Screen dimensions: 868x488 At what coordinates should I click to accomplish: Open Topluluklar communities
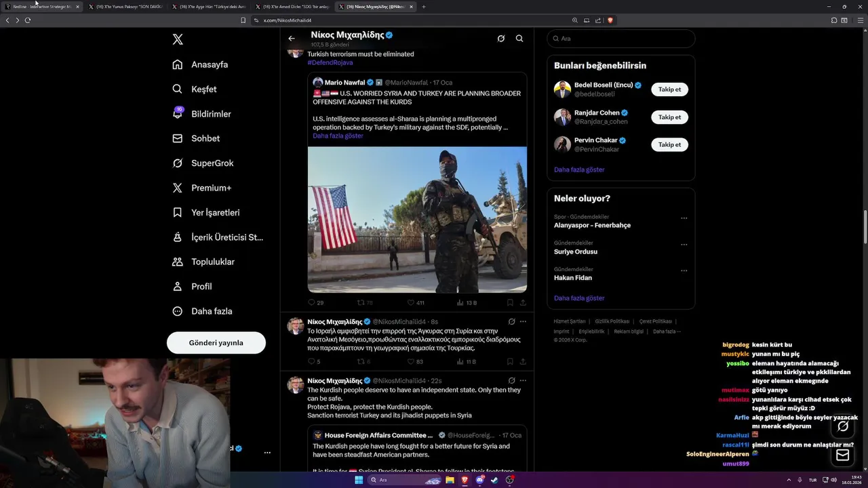[x=203, y=262]
